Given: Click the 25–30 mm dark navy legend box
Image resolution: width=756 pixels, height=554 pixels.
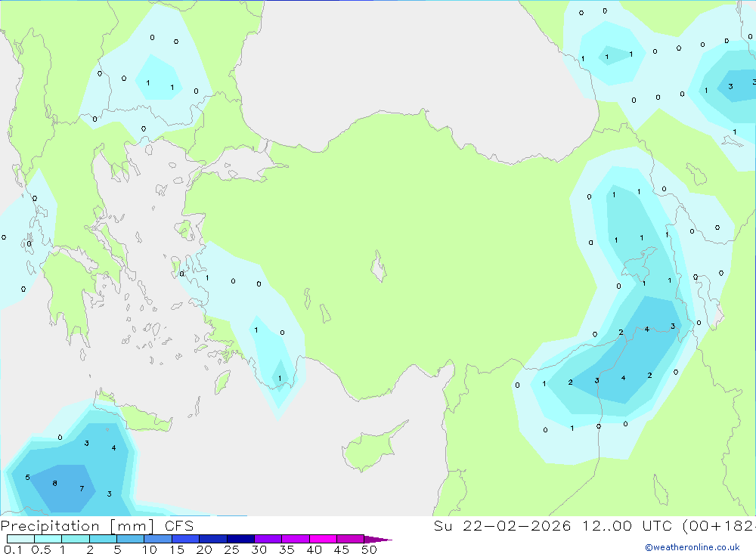Looking at the screenshot, I should click(240, 539).
